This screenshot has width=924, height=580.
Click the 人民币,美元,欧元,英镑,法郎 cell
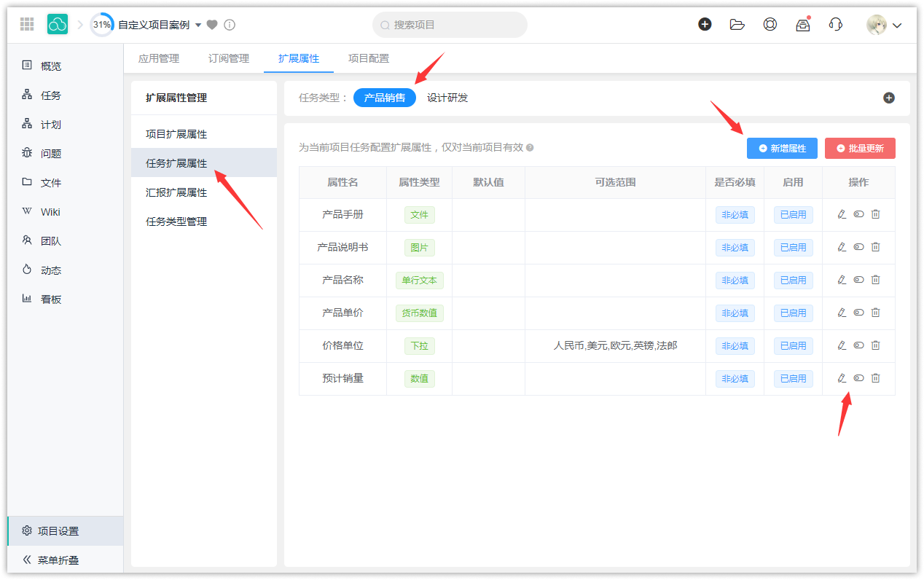tap(615, 345)
